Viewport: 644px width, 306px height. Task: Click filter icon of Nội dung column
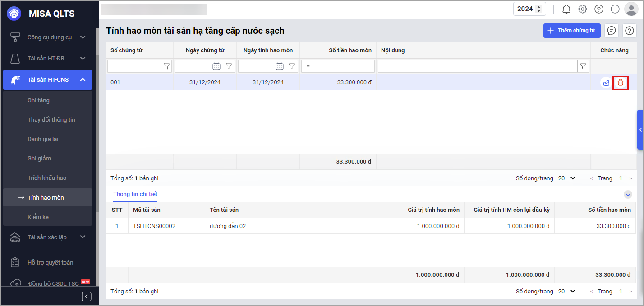coord(584,66)
